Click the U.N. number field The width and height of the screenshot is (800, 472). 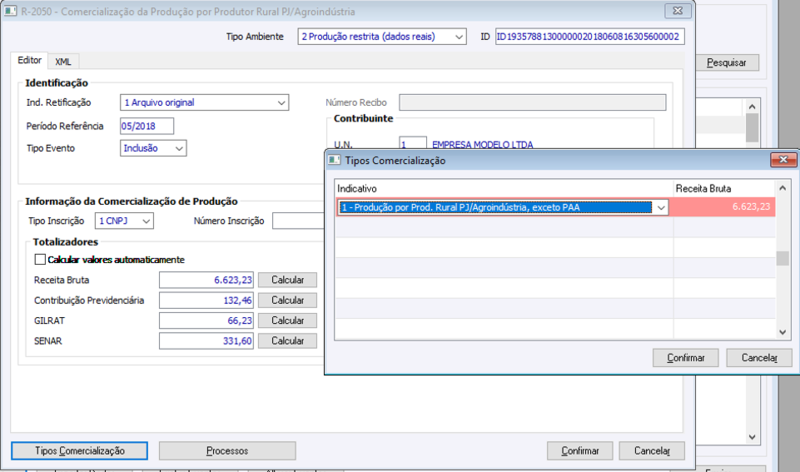413,144
